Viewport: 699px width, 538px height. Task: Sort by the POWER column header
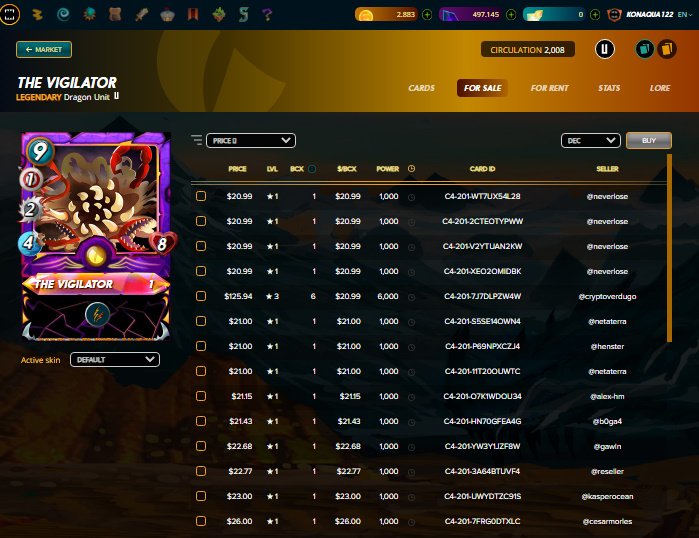[x=387, y=169]
